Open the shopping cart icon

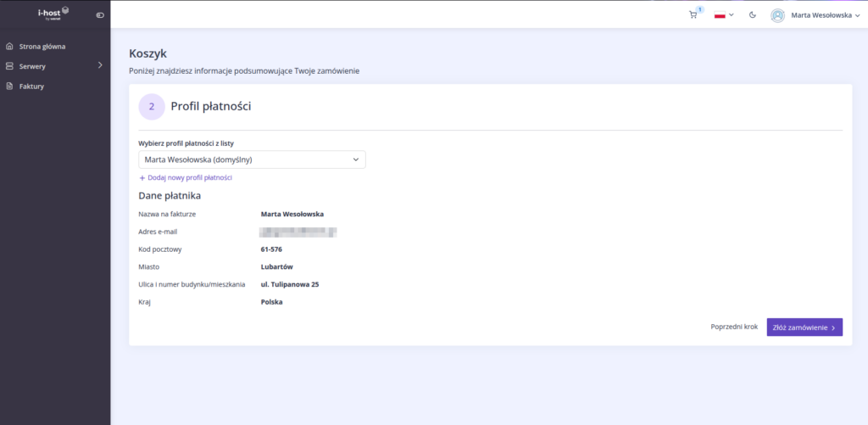[x=693, y=15]
